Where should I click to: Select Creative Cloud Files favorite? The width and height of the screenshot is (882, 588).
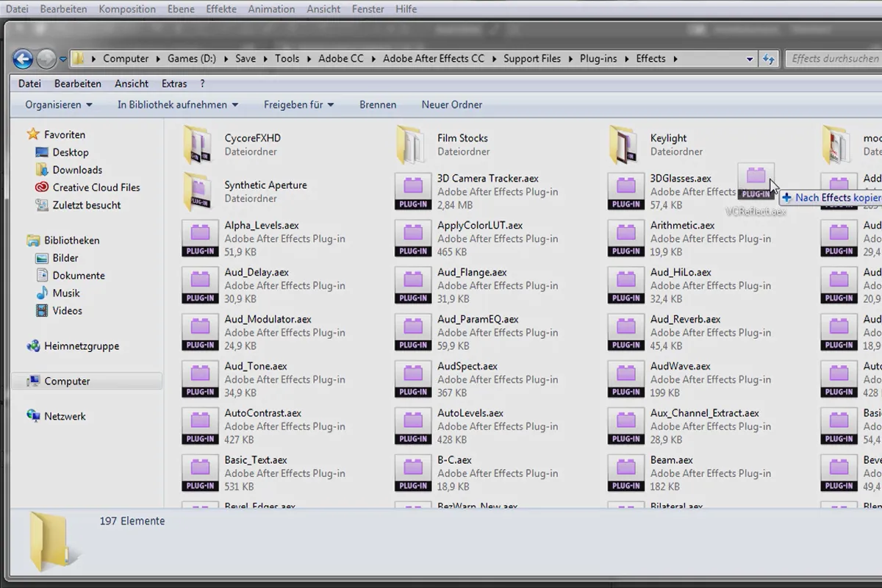point(87,187)
